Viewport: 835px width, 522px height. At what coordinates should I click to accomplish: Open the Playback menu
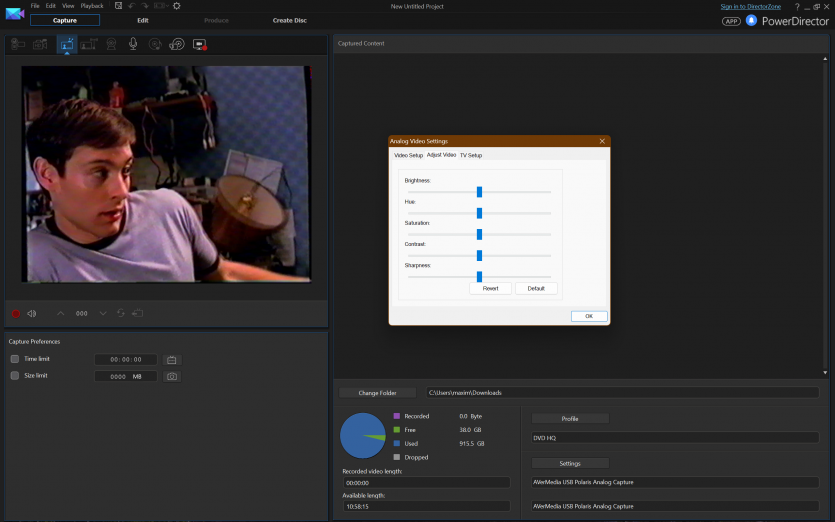coord(91,6)
